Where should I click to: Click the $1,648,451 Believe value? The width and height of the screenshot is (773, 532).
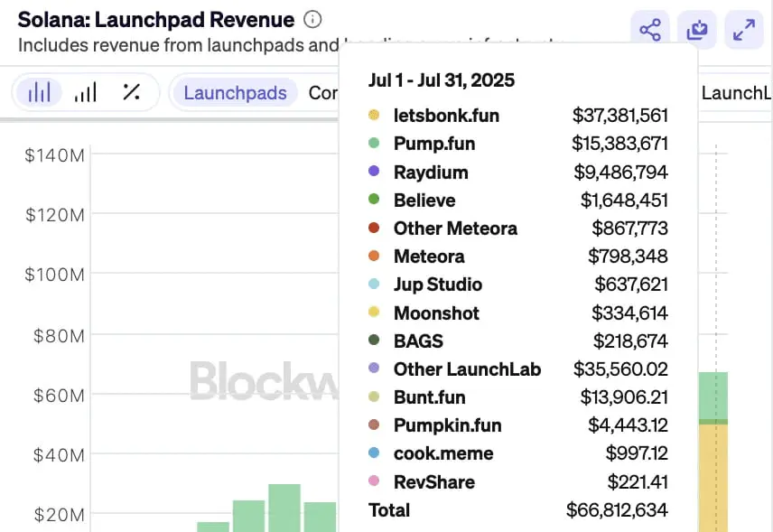pyautogui.click(x=624, y=201)
